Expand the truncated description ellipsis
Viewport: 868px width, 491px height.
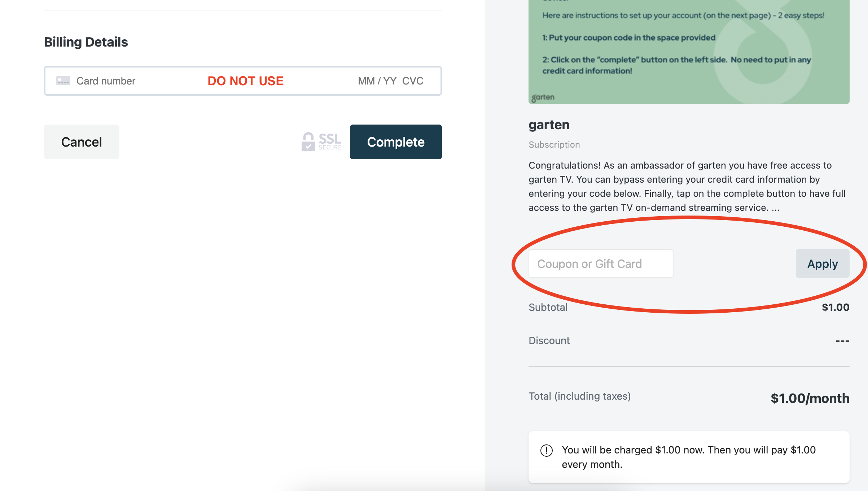pyautogui.click(x=776, y=208)
